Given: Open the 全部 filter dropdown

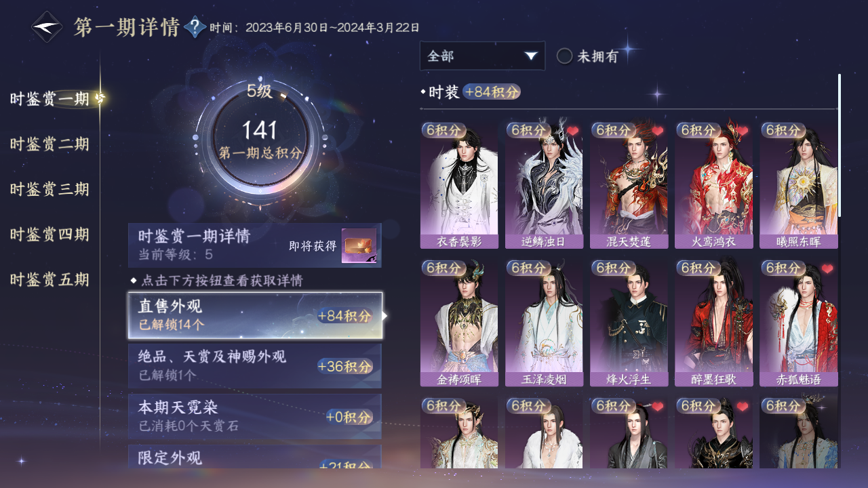Looking at the screenshot, I should (x=482, y=56).
